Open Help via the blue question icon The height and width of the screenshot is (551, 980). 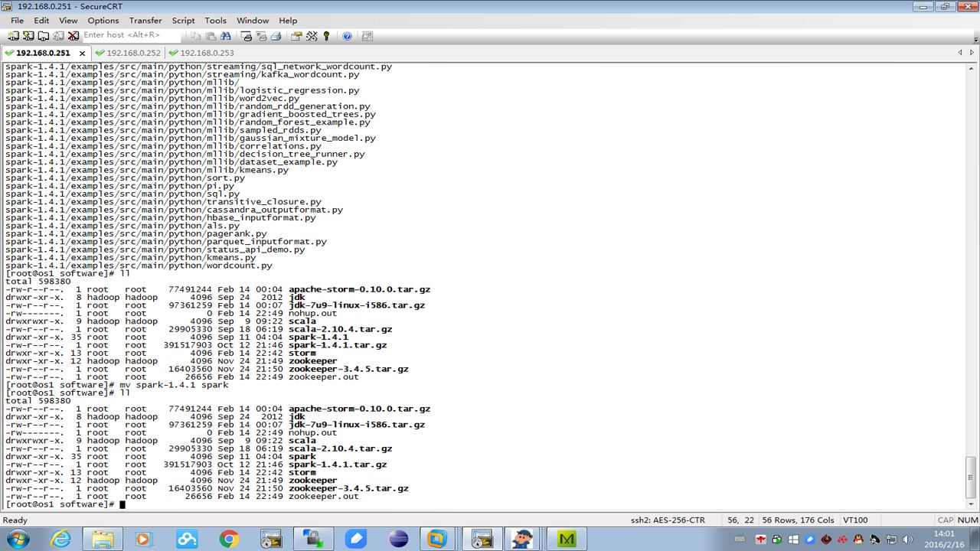347,36
